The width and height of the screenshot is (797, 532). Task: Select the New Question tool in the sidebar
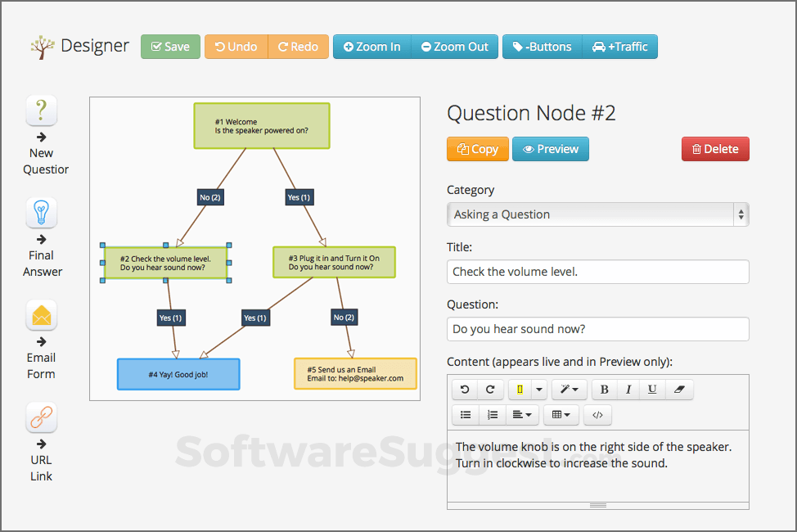point(41,110)
